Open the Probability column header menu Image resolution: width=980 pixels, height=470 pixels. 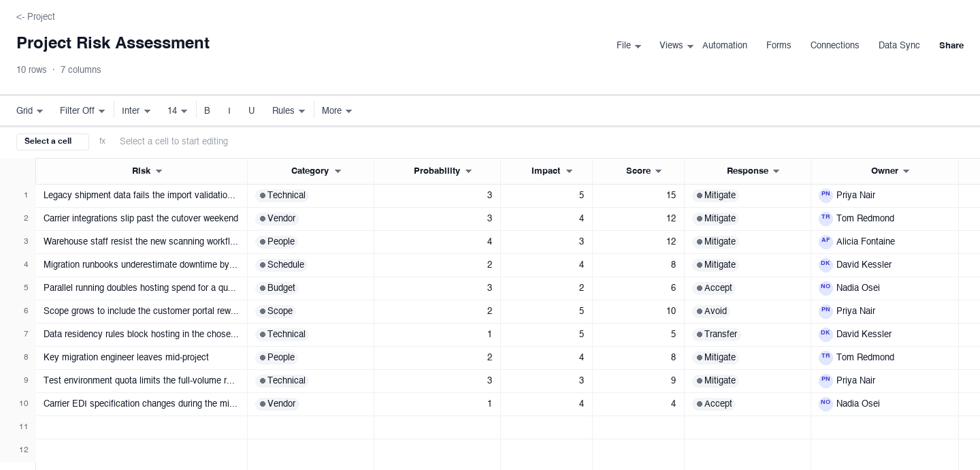468,172
